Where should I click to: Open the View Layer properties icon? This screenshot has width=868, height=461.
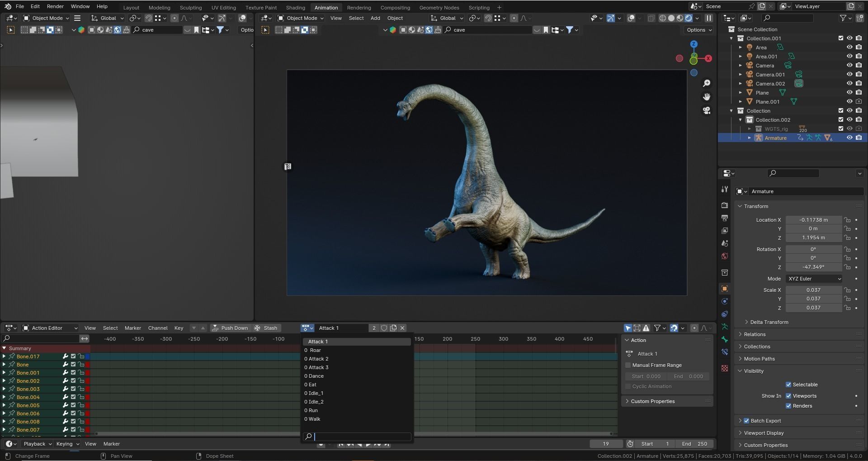[725, 231]
